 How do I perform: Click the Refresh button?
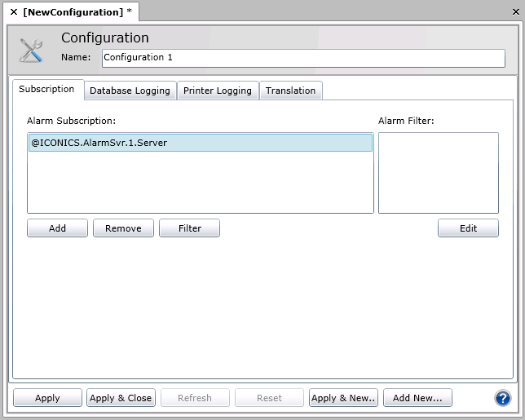tap(194, 398)
